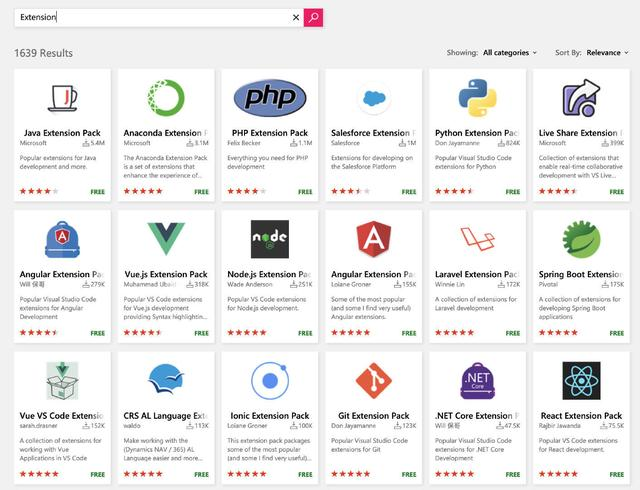Open the Java Extension Pack title
The width and height of the screenshot is (640, 490).
(62, 133)
